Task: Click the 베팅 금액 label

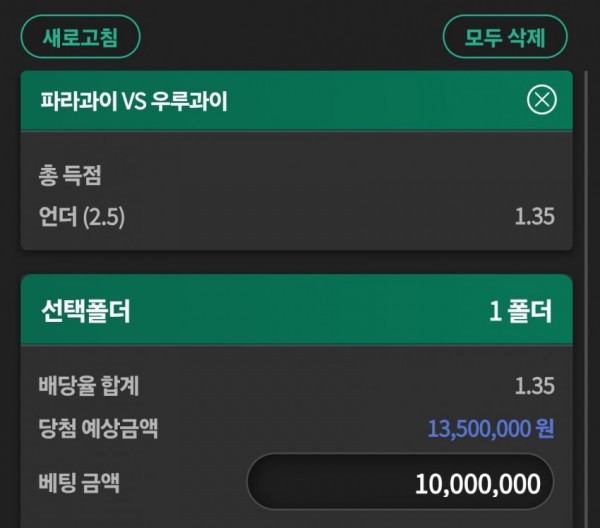Action: pos(78,484)
